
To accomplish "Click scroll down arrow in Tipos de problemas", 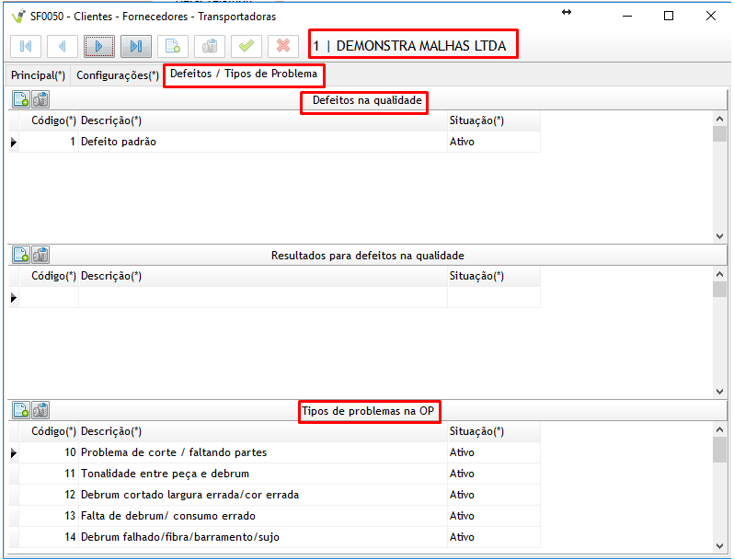I will pyautogui.click(x=719, y=546).
